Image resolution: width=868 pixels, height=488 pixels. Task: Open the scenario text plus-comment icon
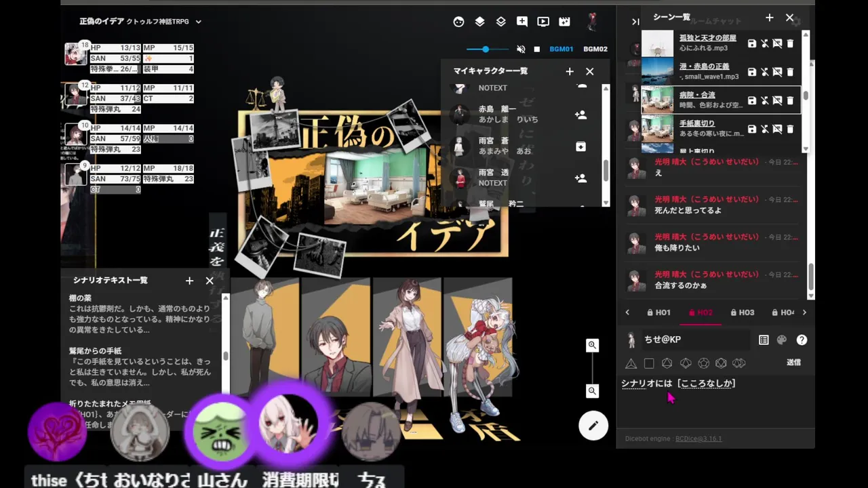click(x=521, y=22)
